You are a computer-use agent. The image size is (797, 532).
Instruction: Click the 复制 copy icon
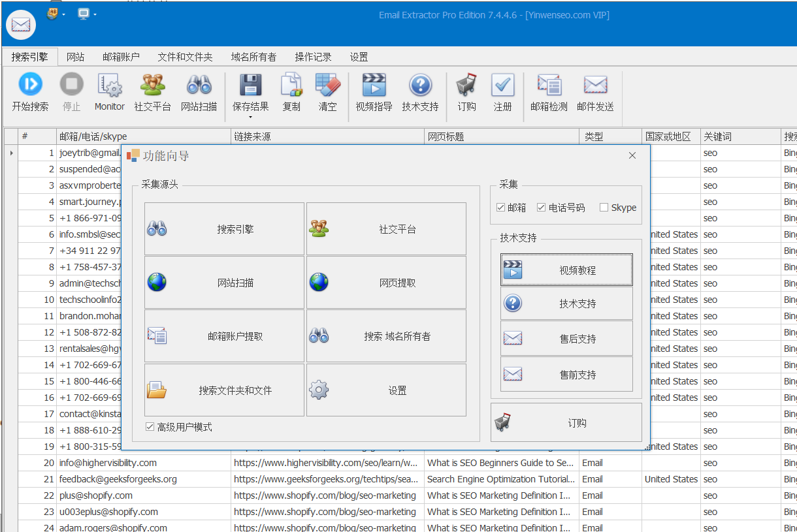[x=291, y=85]
